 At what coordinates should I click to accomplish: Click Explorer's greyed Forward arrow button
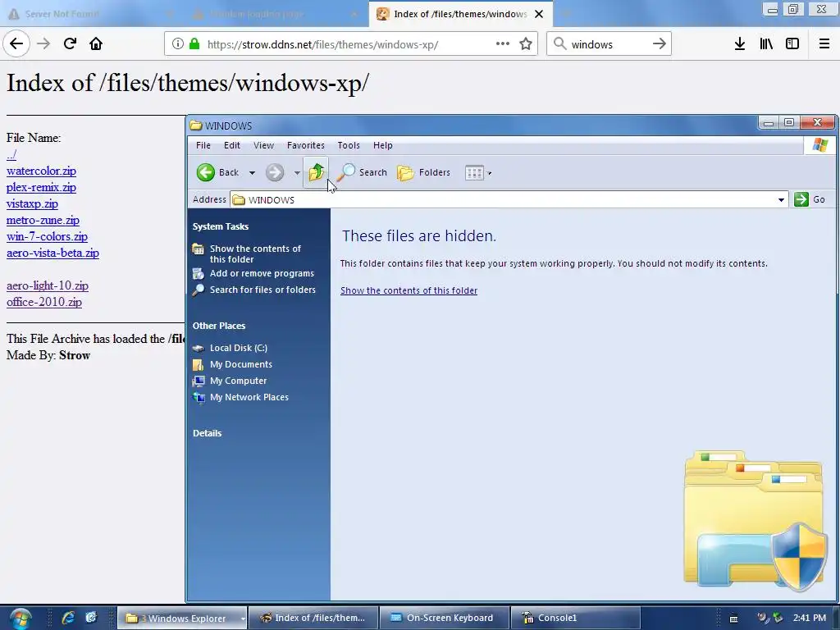coord(274,172)
